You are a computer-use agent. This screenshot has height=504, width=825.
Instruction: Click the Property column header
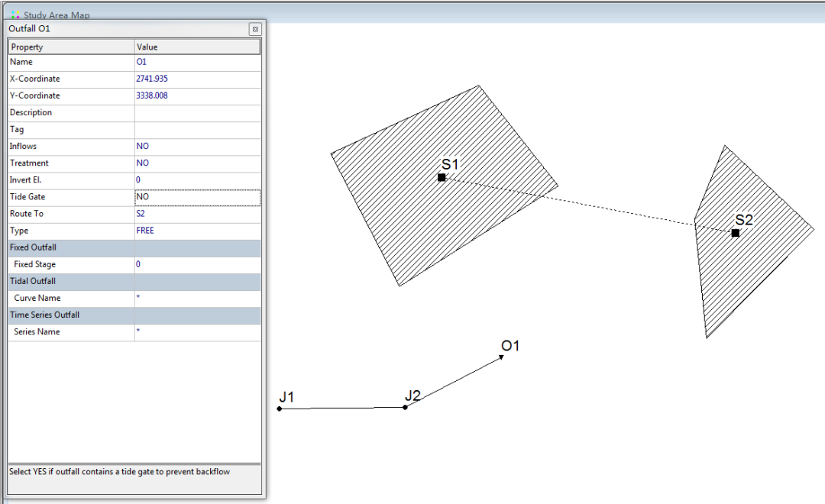[72, 47]
